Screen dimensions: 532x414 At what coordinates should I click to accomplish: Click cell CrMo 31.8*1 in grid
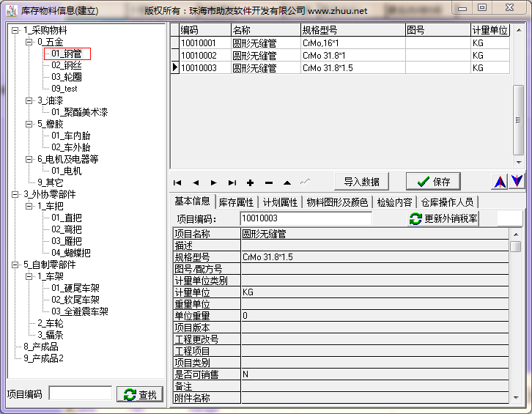click(x=353, y=55)
